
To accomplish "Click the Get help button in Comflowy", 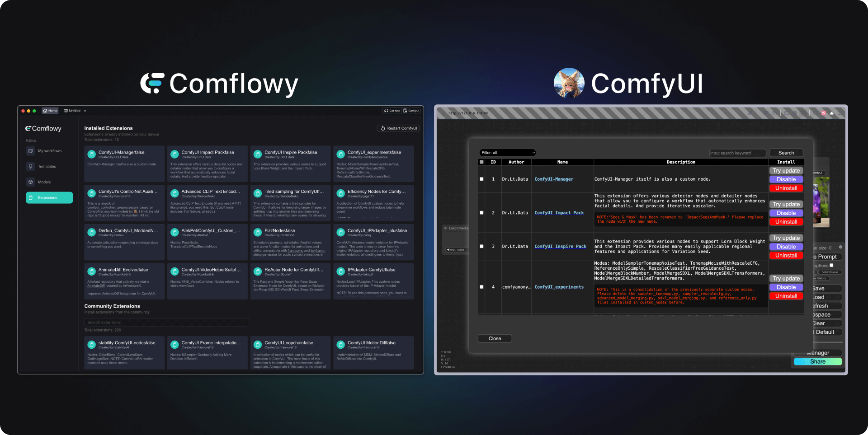I will 392,111.
